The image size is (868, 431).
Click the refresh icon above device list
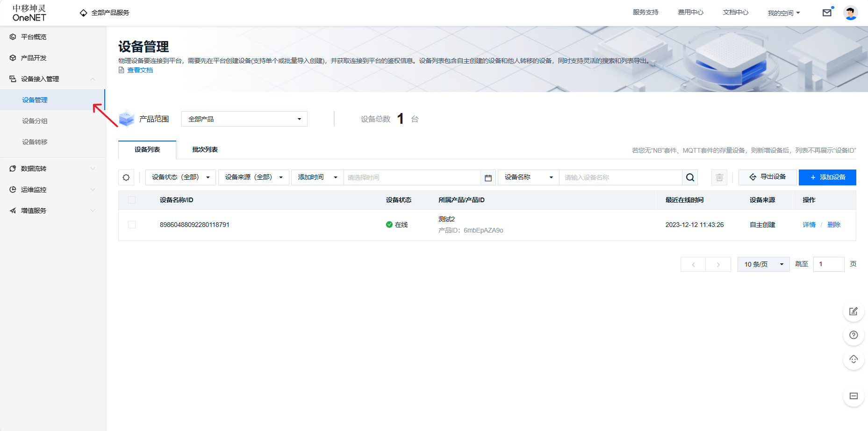[x=126, y=177]
